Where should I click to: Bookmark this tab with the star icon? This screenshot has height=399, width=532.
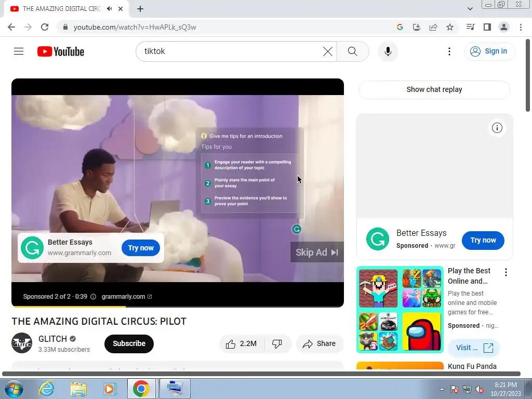(x=450, y=27)
